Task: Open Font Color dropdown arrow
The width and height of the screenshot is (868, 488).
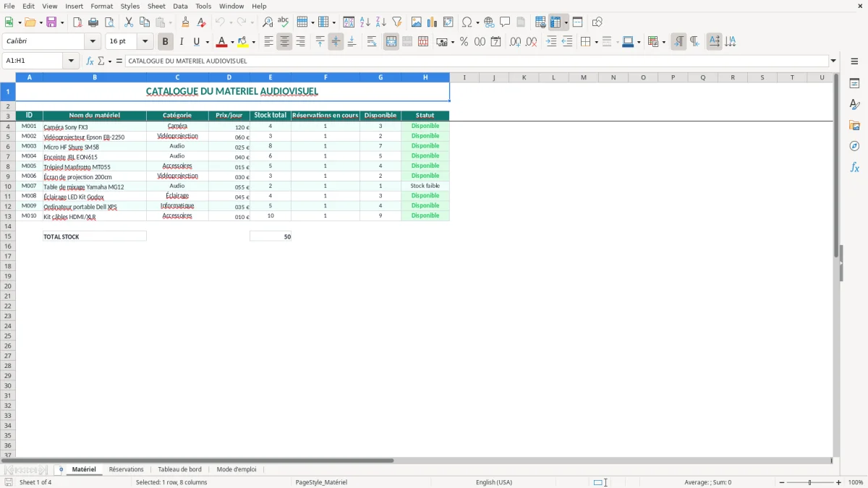Action: (x=232, y=42)
